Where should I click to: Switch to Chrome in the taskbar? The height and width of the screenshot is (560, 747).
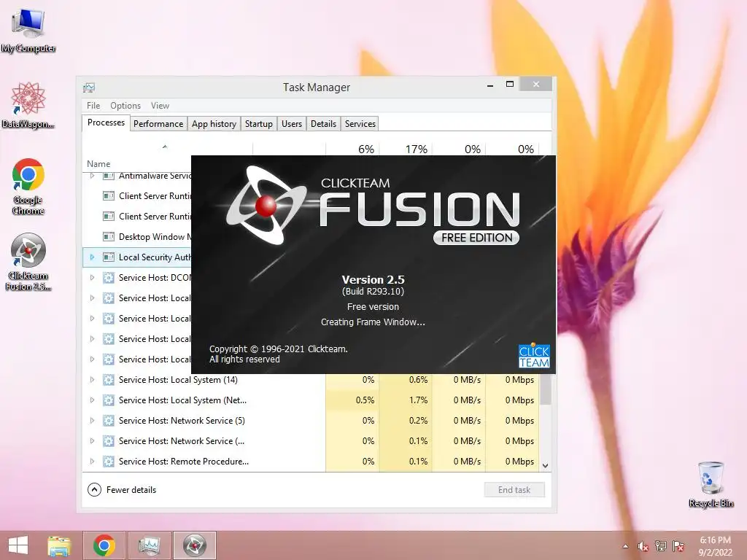(104, 545)
